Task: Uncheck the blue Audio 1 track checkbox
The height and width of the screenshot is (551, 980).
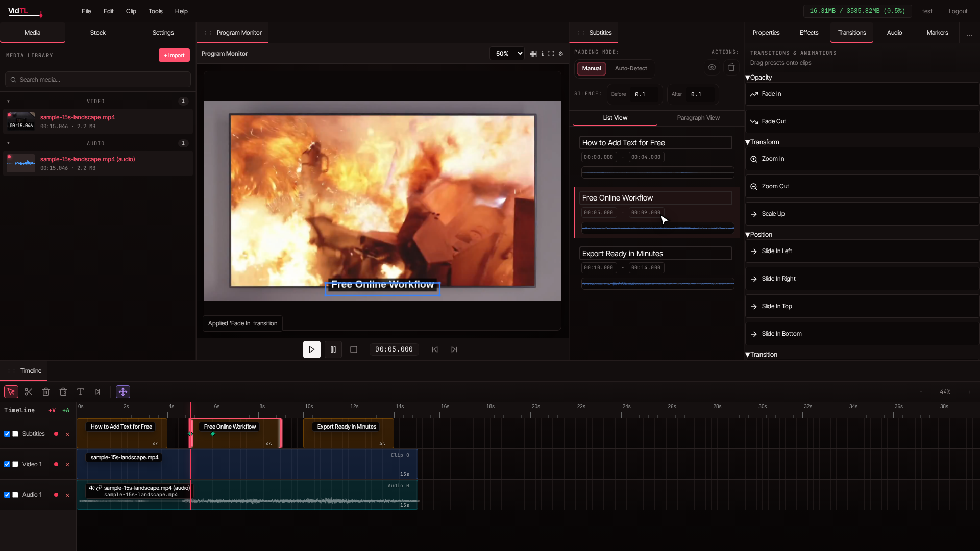Action: pos(7,495)
